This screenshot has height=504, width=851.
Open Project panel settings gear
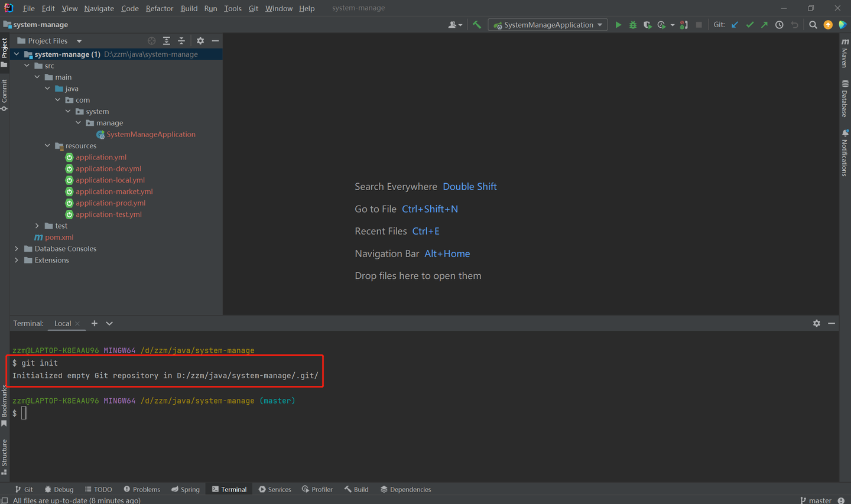pyautogui.click(x=200, y=41)
